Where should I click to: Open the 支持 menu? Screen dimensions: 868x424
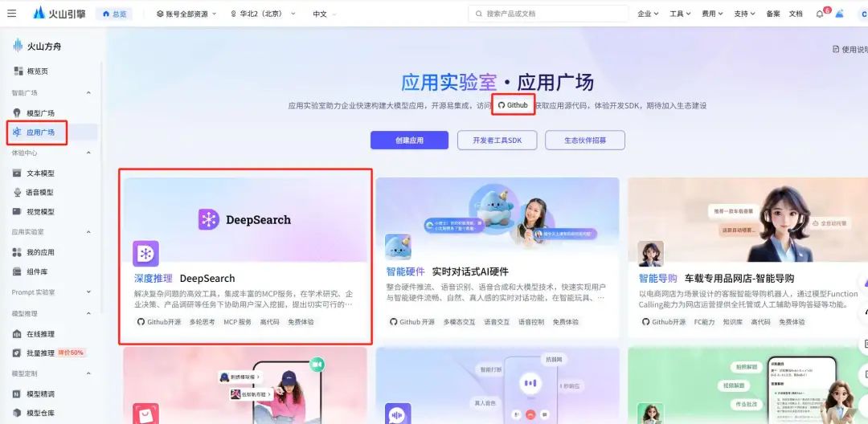point(744,14)
